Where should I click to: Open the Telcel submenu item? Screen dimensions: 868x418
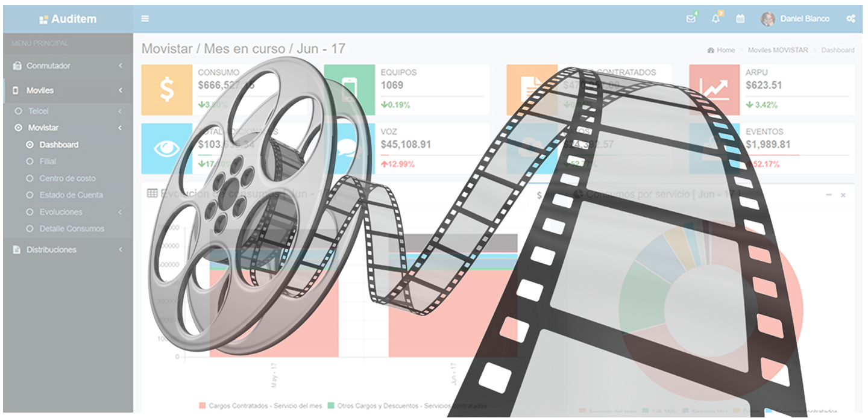pos(38,111)
